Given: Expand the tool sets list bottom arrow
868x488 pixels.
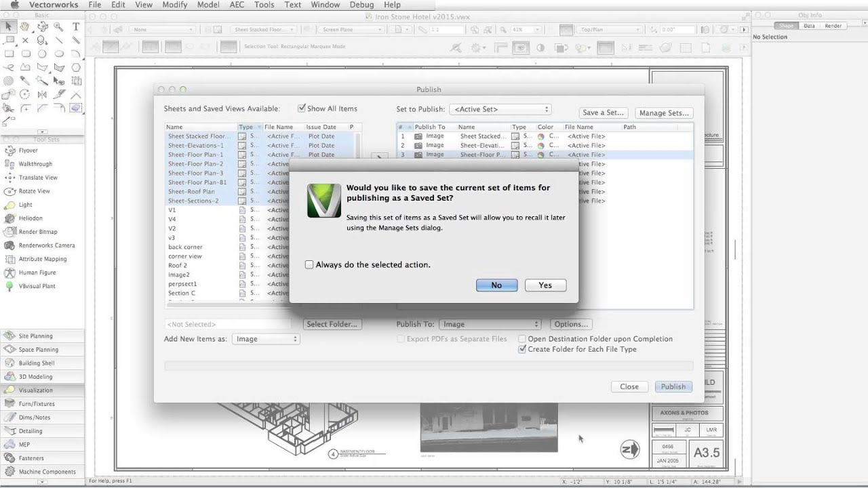Looking at the screenshot, I should click(x=42, y=482).
